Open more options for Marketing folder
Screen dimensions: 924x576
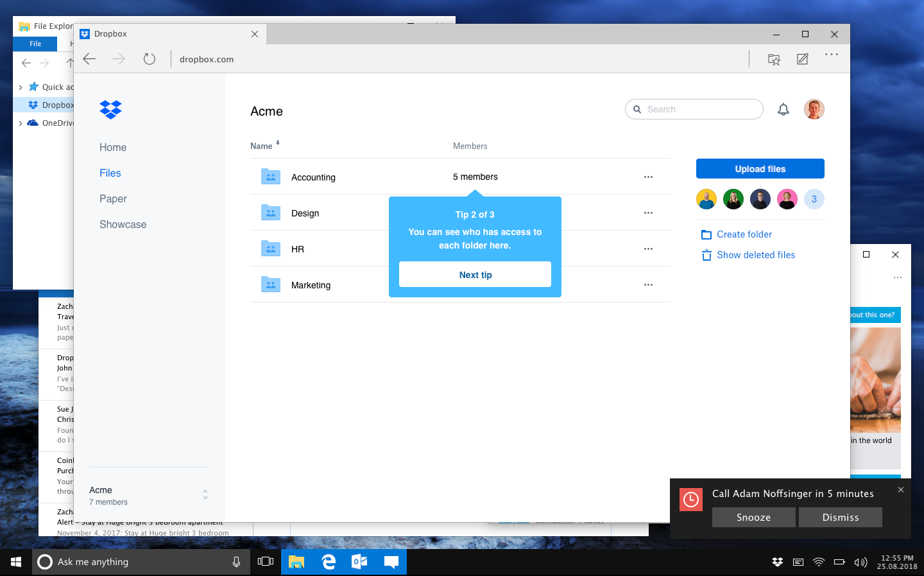648,284
